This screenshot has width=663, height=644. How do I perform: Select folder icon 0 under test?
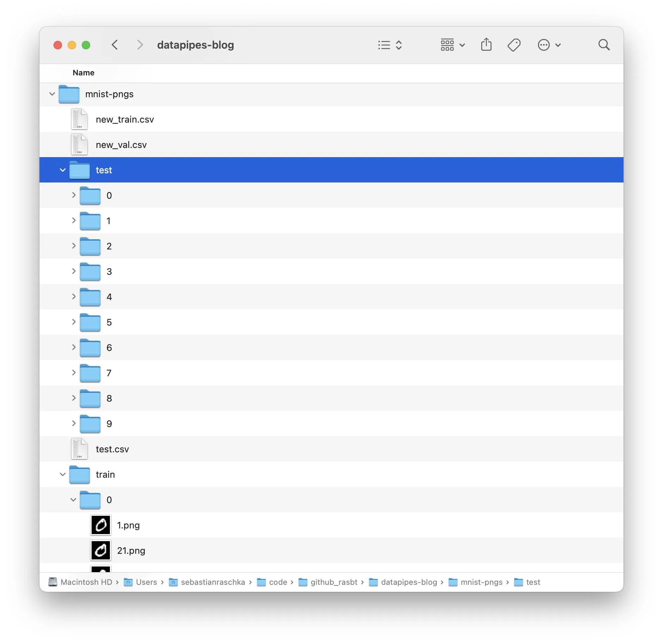[x=90, y=196]
